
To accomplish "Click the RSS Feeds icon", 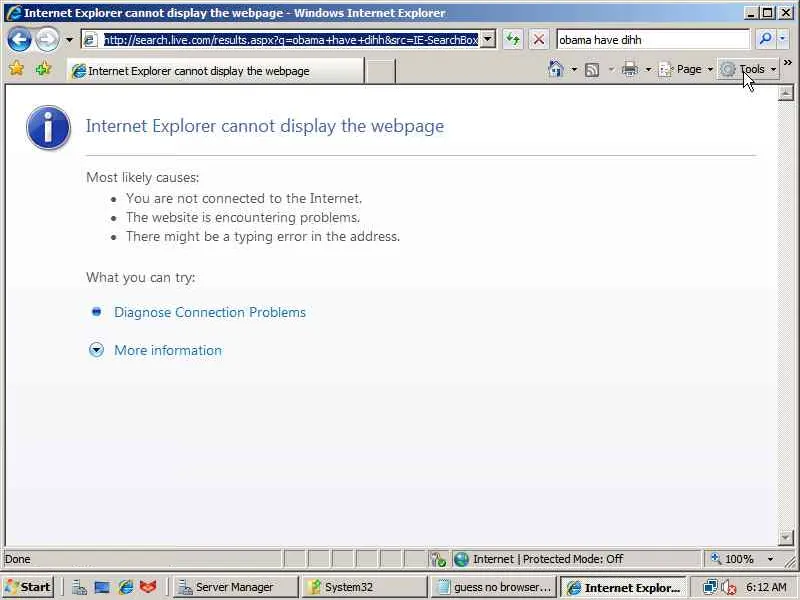I will pos(592,69).
